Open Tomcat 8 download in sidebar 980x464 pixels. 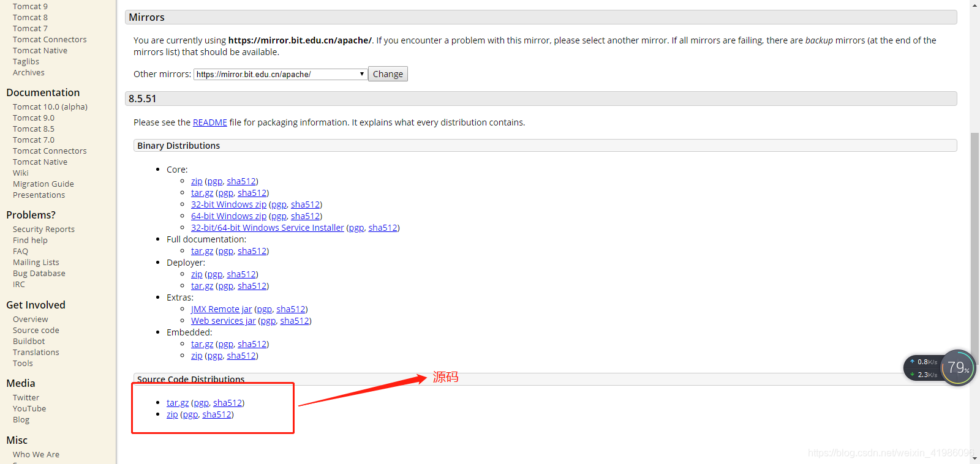click(x=30, y=18)
